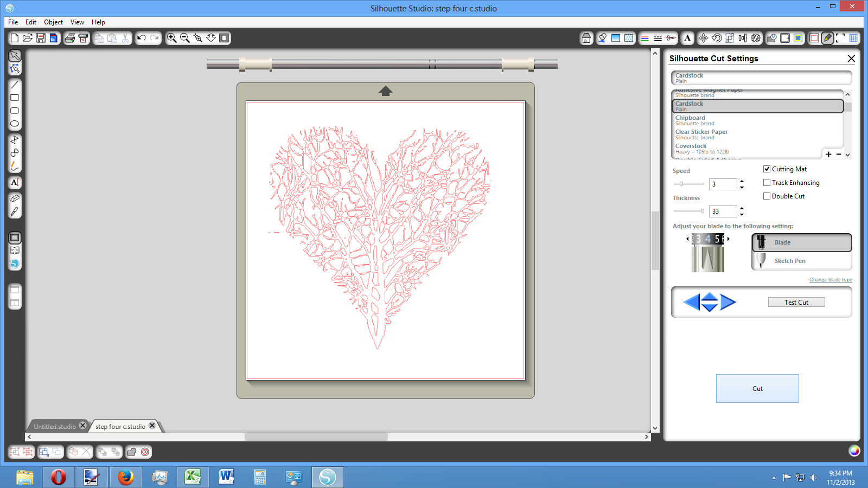Undo the last action
This screenshot has width=868, height=488.
[x=142, y=38]
